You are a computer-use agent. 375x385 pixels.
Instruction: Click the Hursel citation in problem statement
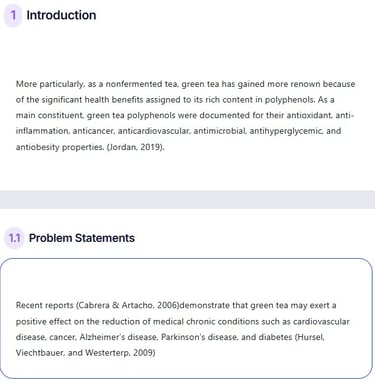pyautogui.click(x=310, y=337)
